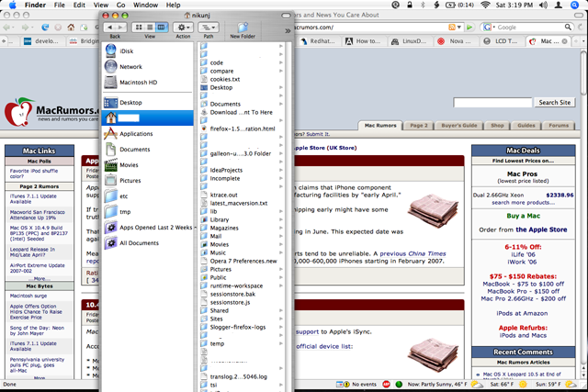Image resolution: width=588 pixels, height=392 pixels.
Task: Open All Documents smart folder
Action: click(x=139, y=243)
